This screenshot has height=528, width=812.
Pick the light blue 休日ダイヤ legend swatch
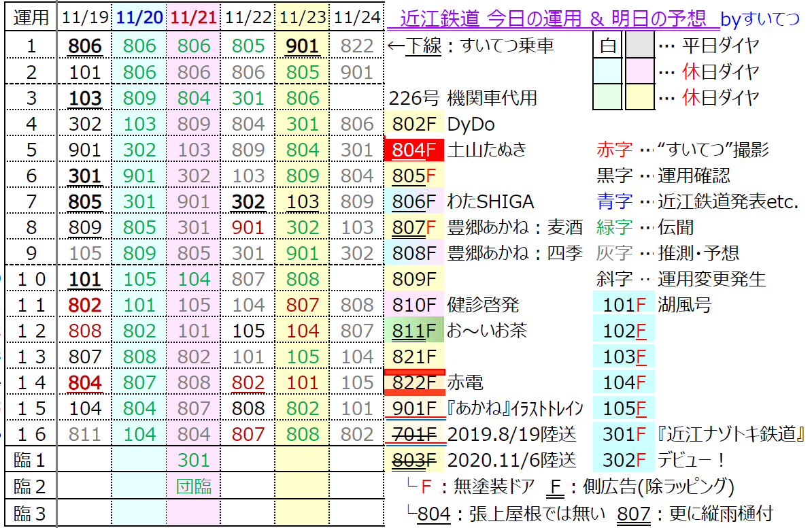point(607,71)
